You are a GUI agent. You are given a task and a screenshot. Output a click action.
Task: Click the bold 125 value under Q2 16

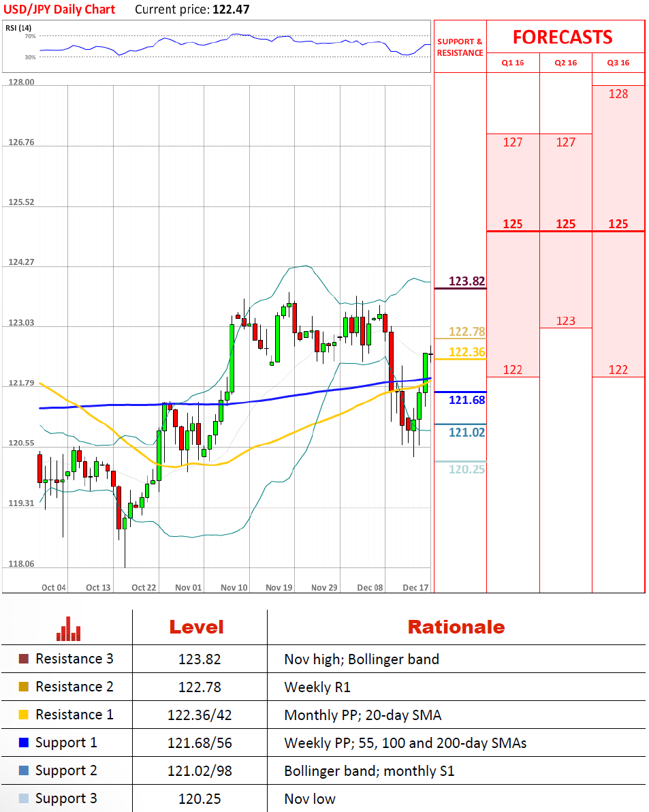coord(566,223)
